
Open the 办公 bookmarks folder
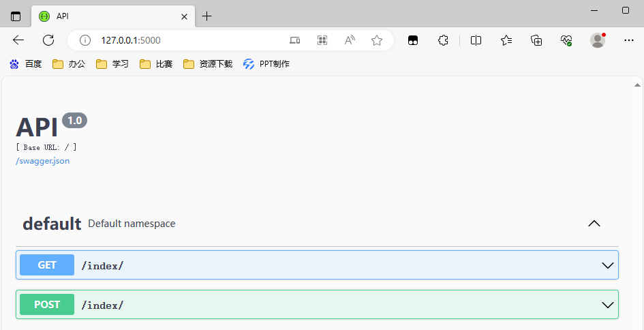69,64
